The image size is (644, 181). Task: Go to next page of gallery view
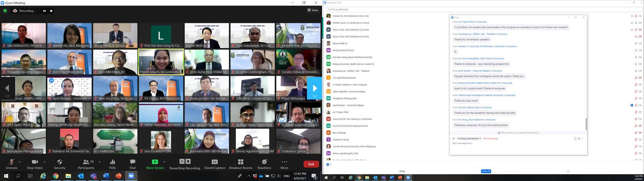315,88
